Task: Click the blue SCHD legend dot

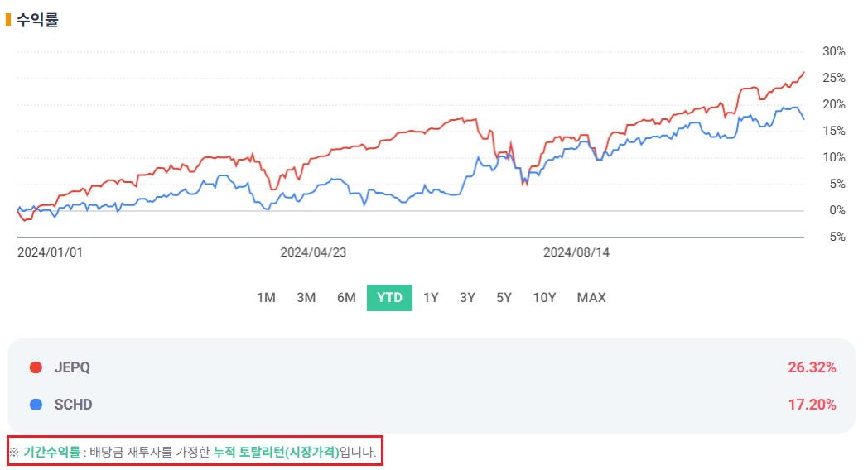Action: coord(36,405)
